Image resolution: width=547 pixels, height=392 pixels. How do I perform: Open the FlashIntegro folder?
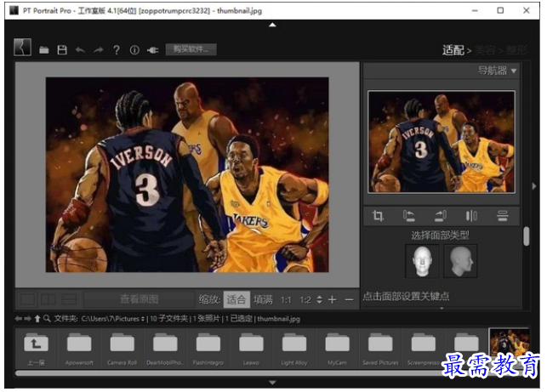(x=208, y=349)
